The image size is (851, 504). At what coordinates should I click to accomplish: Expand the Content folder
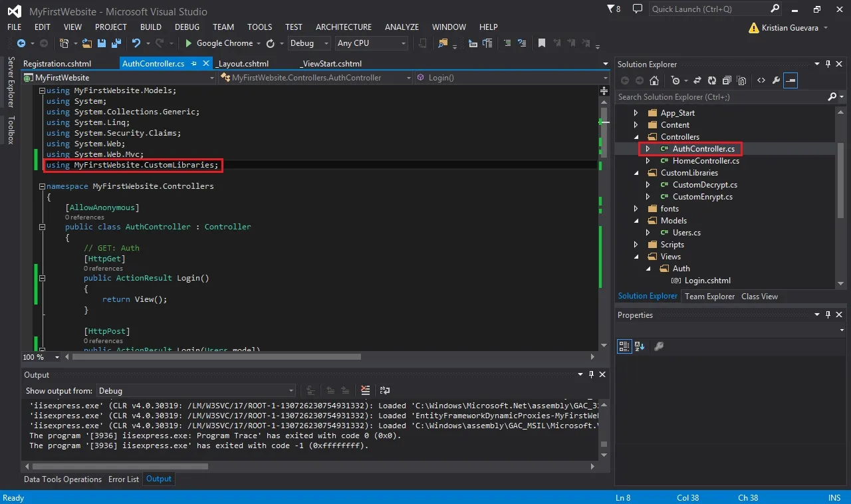(636, 125)
